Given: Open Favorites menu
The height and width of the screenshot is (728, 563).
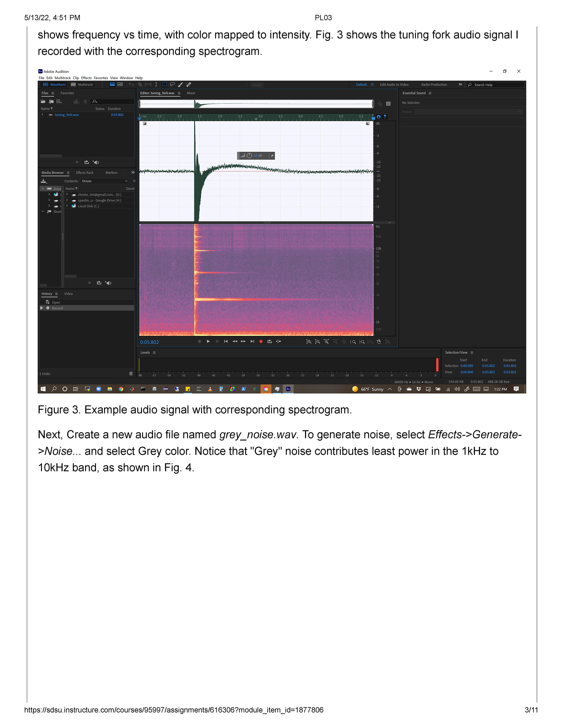Looking at the screenshot, I should tap(101, 78).
